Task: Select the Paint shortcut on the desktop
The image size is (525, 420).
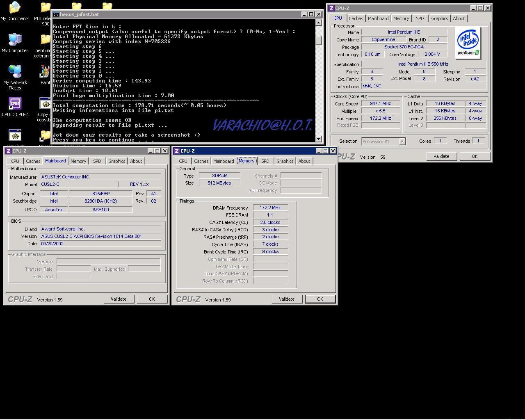Action: point(45,75)
